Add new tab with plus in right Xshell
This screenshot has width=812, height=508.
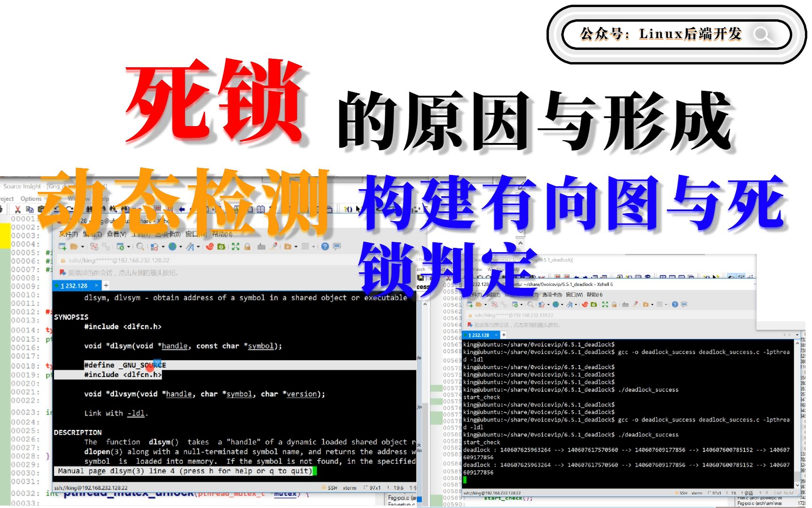(x=504, y=335)
